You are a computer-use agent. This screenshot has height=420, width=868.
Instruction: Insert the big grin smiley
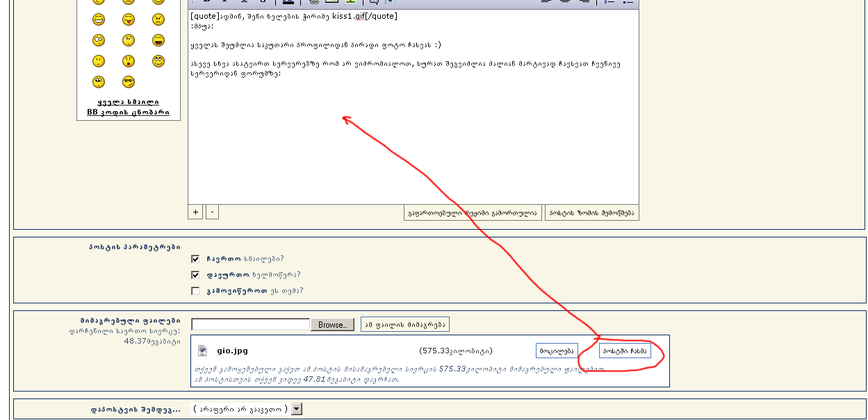(99, 19)
